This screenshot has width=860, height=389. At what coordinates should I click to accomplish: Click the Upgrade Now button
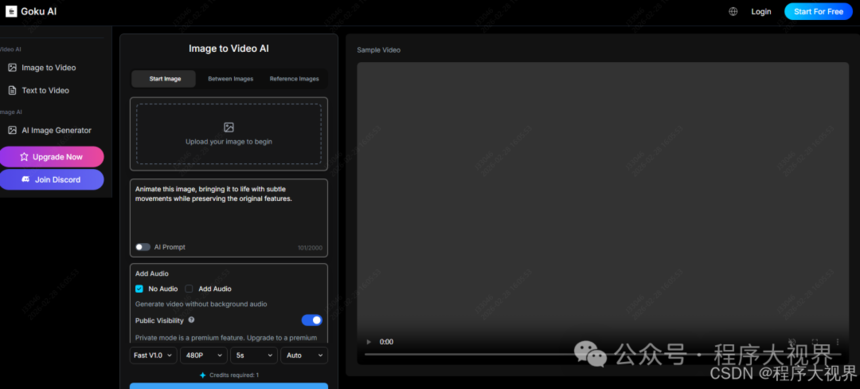(x=51, y=157)
